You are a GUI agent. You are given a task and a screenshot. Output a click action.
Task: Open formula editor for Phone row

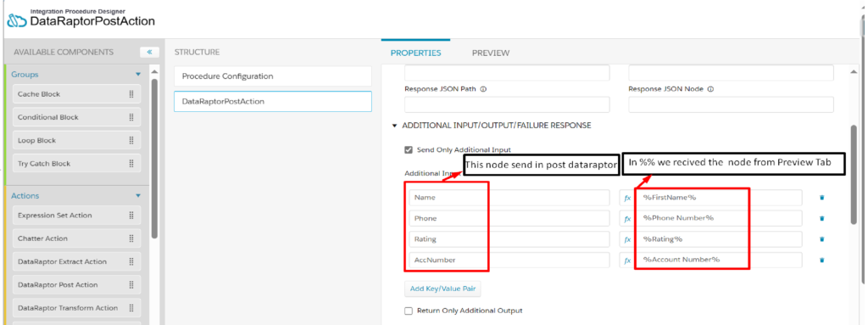627,219
